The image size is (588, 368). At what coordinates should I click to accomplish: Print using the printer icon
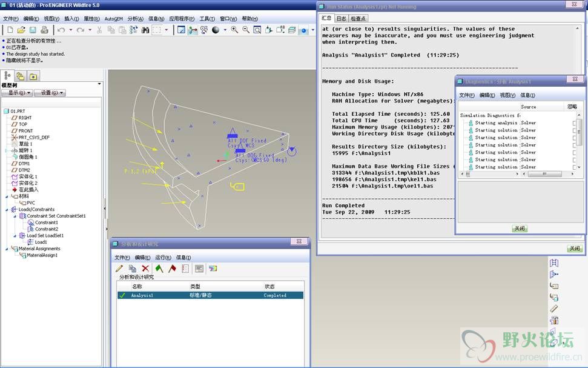pos(44,30)
